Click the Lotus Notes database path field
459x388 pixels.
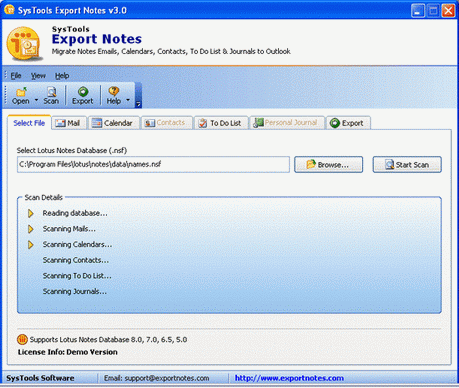point(153,164)
